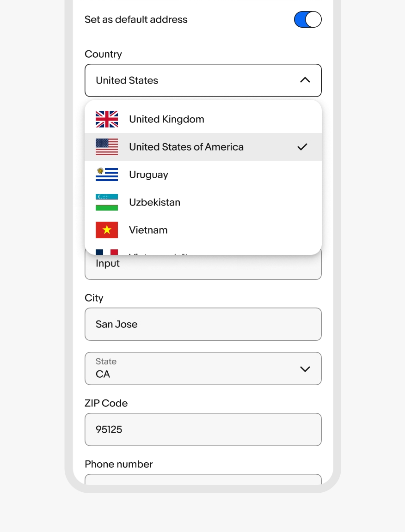This screenshot has height=532, width=405.
Task: Click the United States flag icon
Action: (x=107, y=147)
